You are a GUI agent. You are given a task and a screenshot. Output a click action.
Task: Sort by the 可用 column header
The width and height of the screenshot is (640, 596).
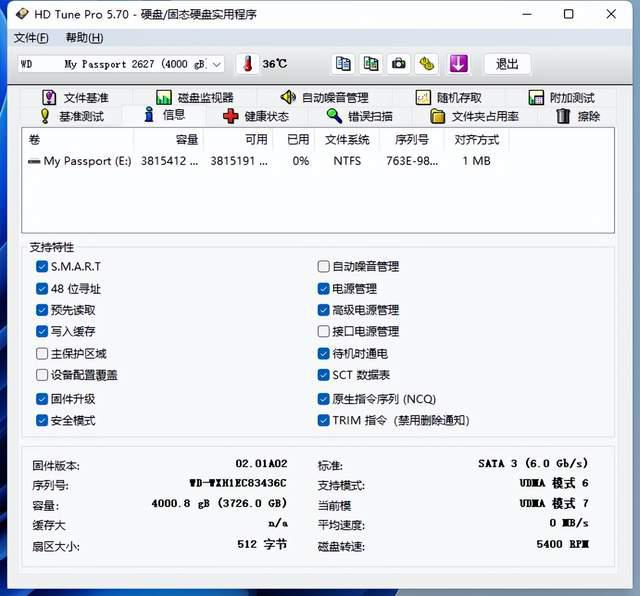click(238, 140)
